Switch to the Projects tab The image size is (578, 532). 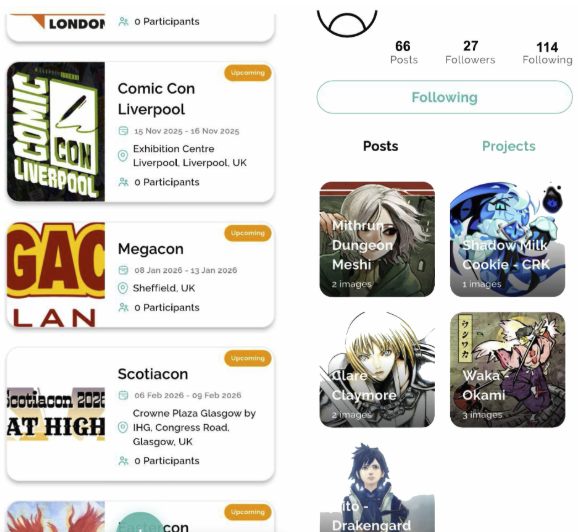pyautogui.click(x=509, y=146)
